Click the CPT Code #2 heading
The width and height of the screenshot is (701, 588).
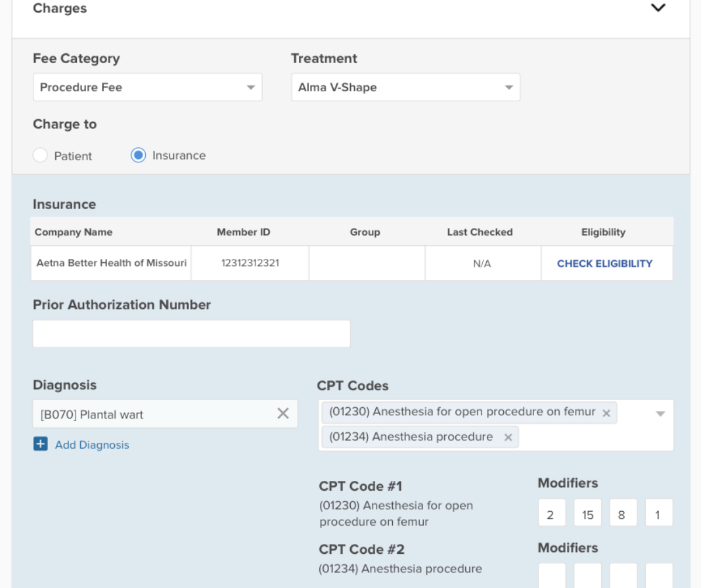[x=361, y=549]
